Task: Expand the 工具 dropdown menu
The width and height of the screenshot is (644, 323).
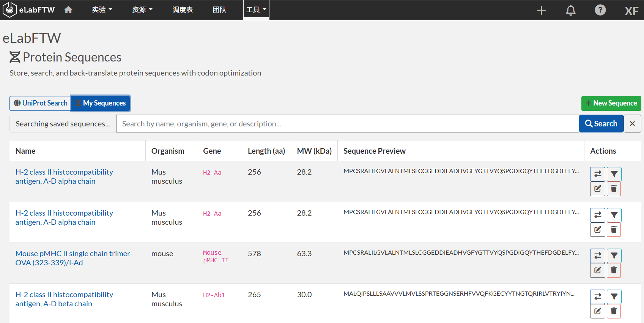Action: tap(256, 10)
